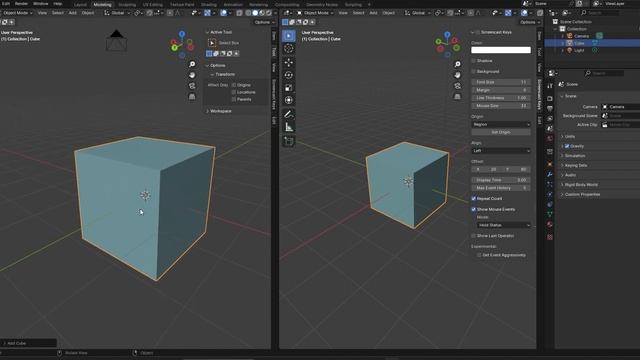Open the Mouse 'Hold Status' dropdown

click(x=504, y=225)
